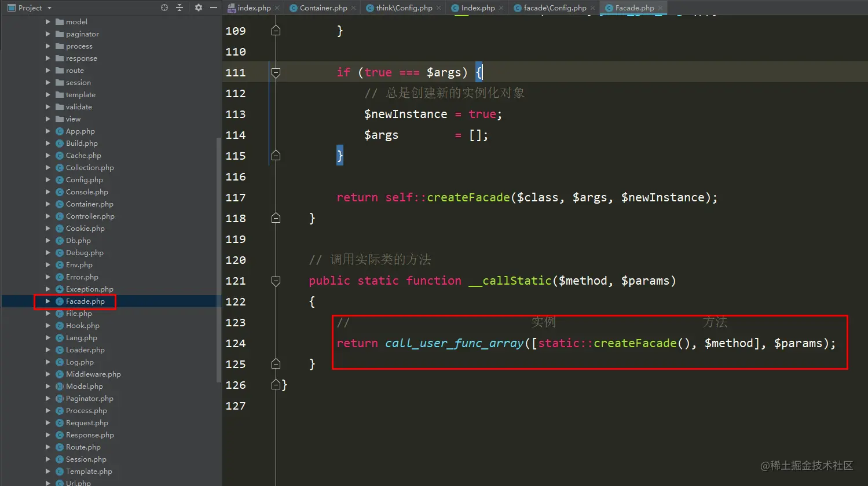Select Debug.php in the project tree
The image size is (868, 486).
click(85, 253)
